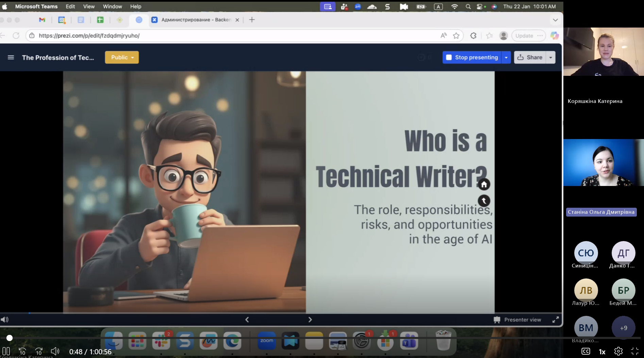
Task: Toggle Presenter view in Prezi
Action: [517, 320]
